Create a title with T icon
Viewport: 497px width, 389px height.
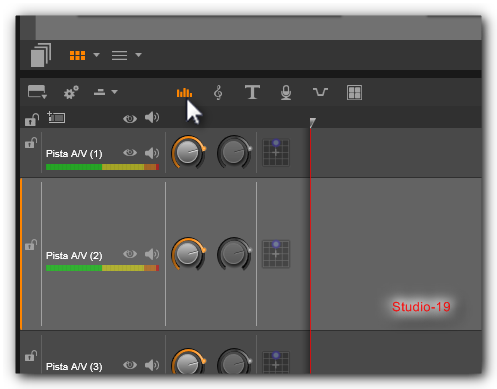click(252, 92)
